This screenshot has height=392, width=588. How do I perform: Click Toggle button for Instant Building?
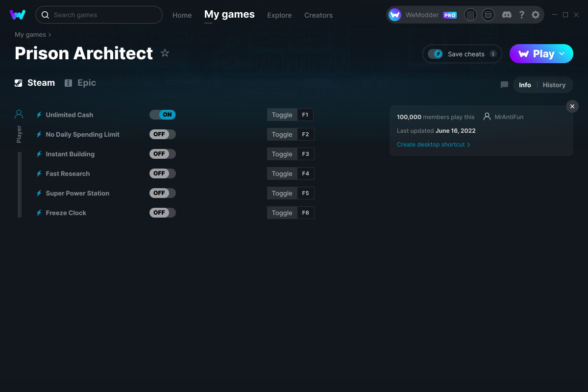coord(282,154)
